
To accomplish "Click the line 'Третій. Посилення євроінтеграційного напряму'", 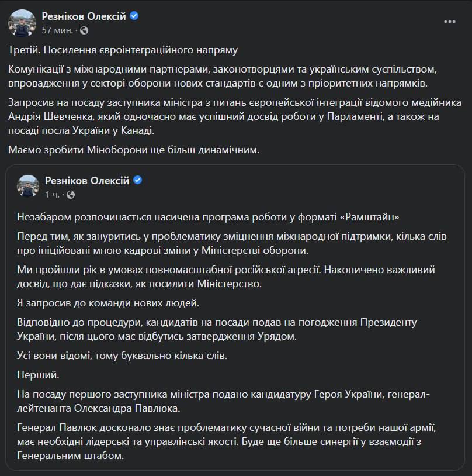I will coord(124,50).
